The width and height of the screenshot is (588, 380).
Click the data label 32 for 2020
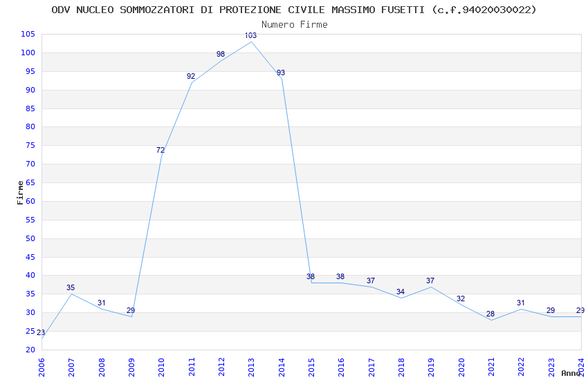coord(461,298)
